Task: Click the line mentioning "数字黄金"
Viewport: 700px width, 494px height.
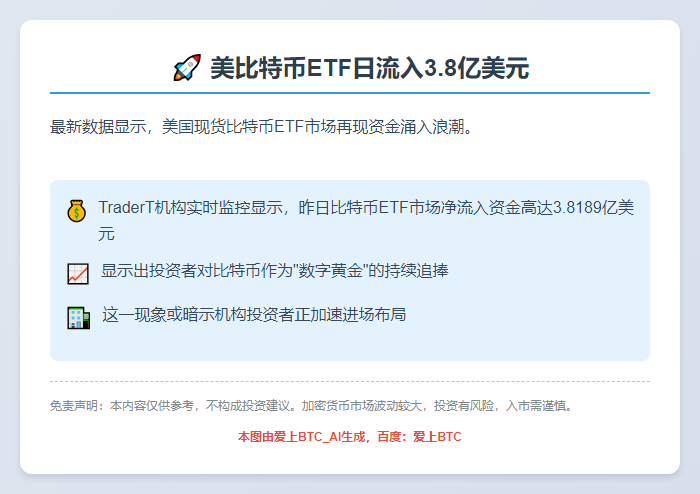Action: pos(275,271)
